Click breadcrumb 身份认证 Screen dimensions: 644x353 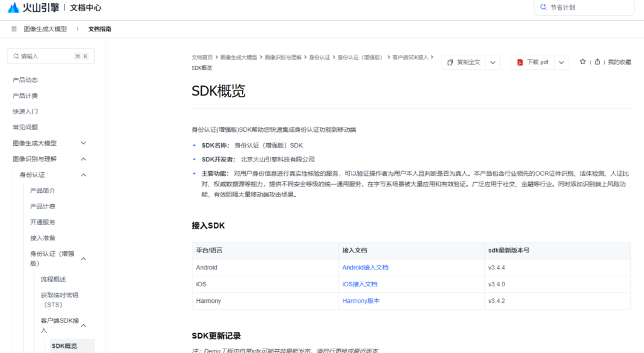point(319,57)
